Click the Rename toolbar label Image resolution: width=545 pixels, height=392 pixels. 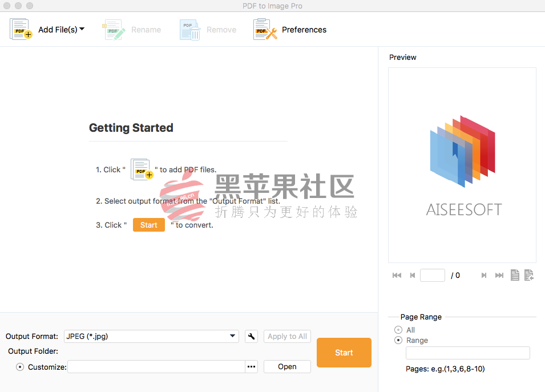[x=146, y=30]
